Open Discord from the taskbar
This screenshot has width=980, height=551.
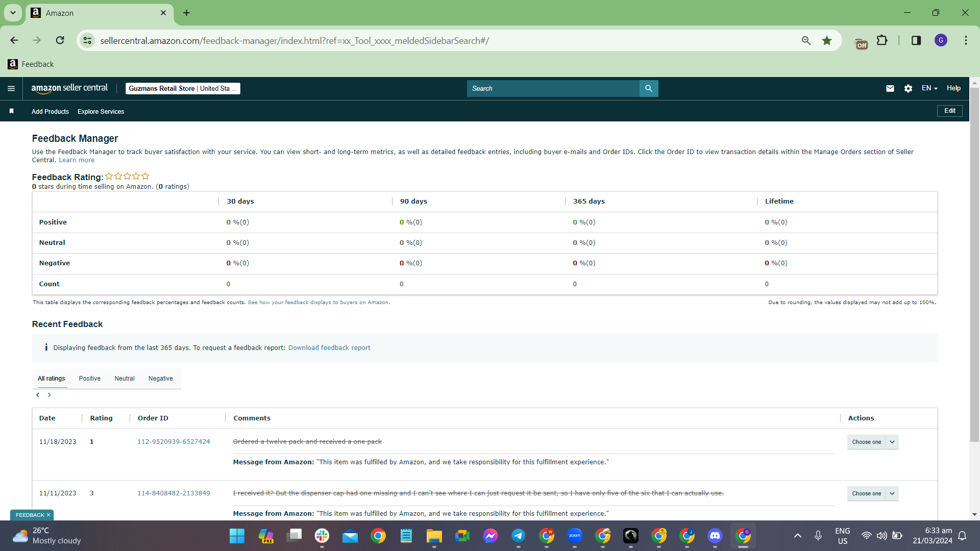tap(715, 536)
